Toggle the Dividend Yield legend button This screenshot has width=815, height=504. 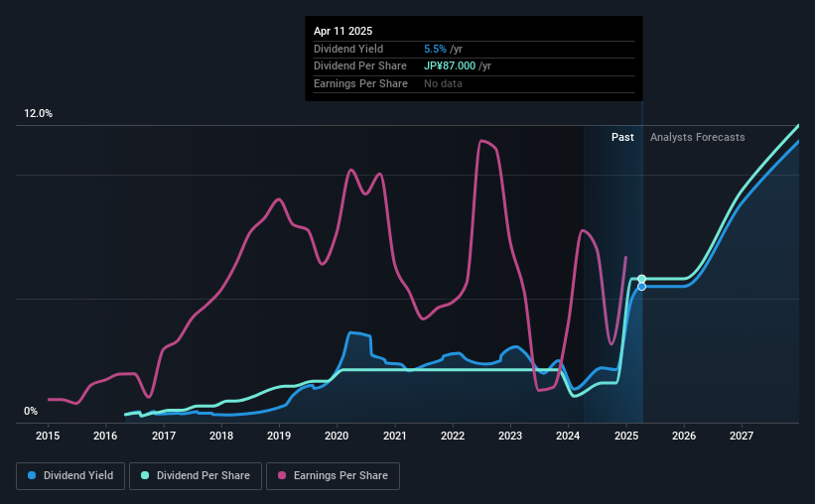[70, 476]
